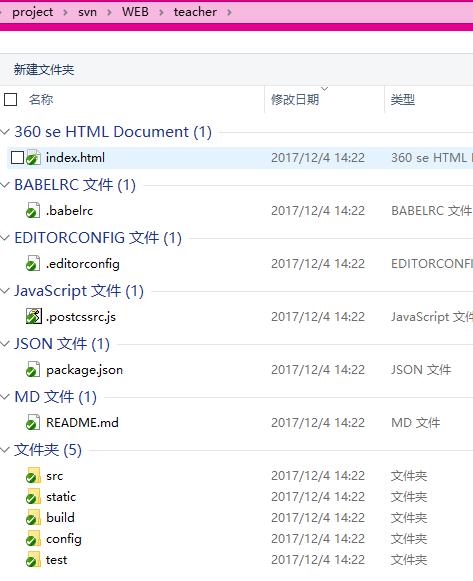473x581 pixels.
Task: Select the .babelrc file name
Action: [69, 211]
